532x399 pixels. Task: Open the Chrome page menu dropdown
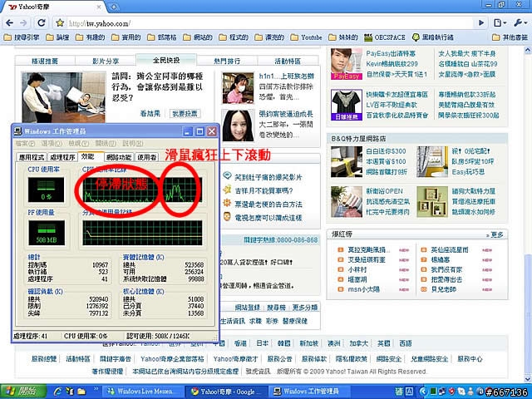tap(500, 23)
